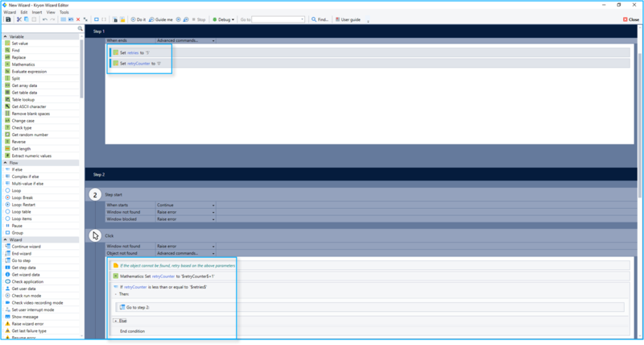Open the Tools menu
Image resolution: width=644 pixels, height=345 pixels.
(x=64, y=12)
